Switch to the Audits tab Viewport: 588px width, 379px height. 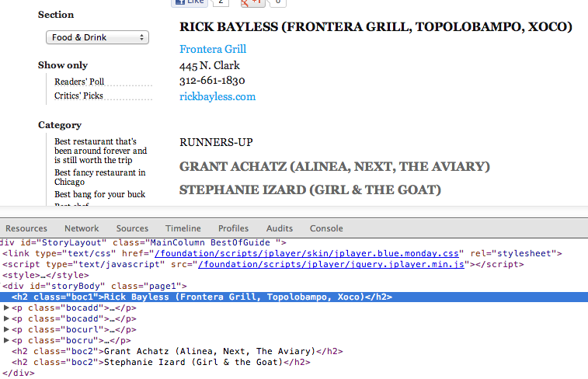pyautogui.click(x=280, y=228)
